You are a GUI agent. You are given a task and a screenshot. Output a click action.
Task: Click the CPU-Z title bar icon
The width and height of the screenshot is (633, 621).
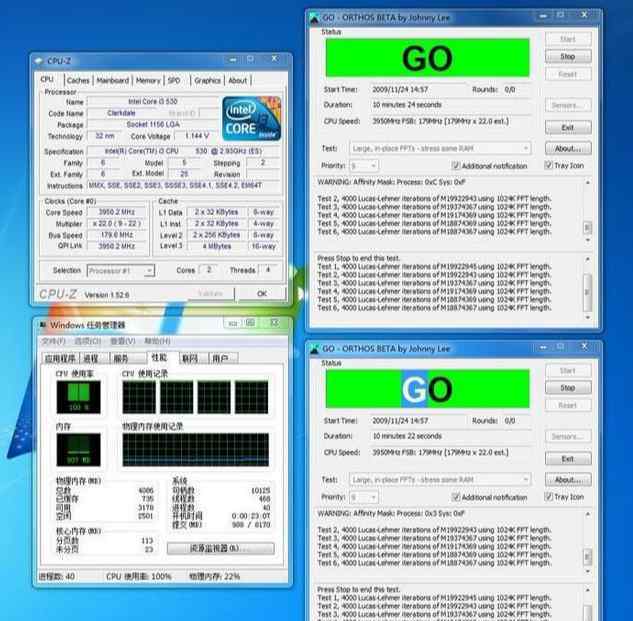point(39,61)
